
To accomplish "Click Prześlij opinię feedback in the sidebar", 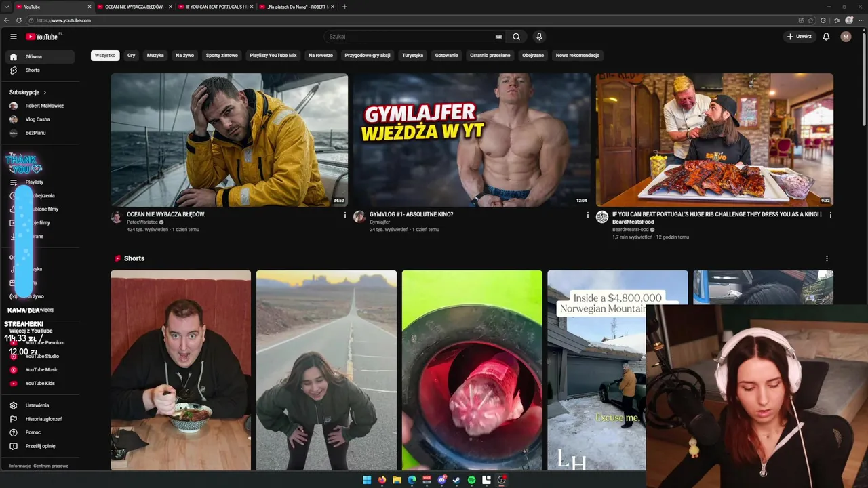I will [40, 446].
